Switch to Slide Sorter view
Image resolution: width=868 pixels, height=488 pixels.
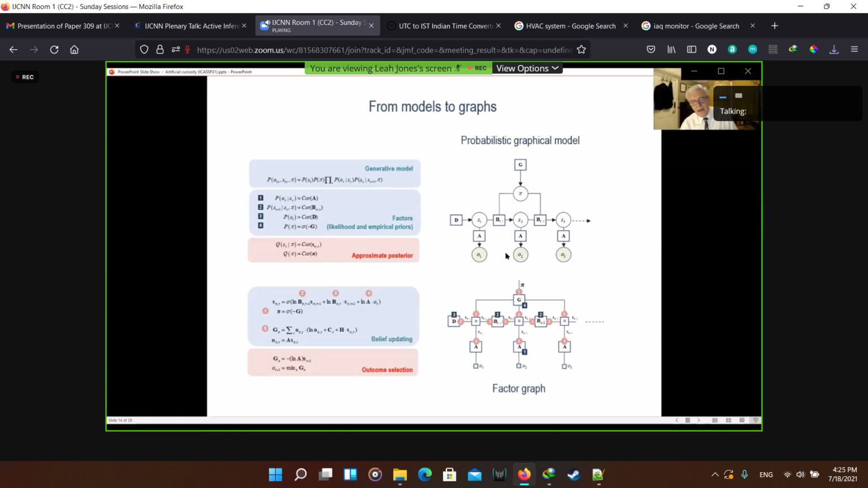click(x=728, y=420)
